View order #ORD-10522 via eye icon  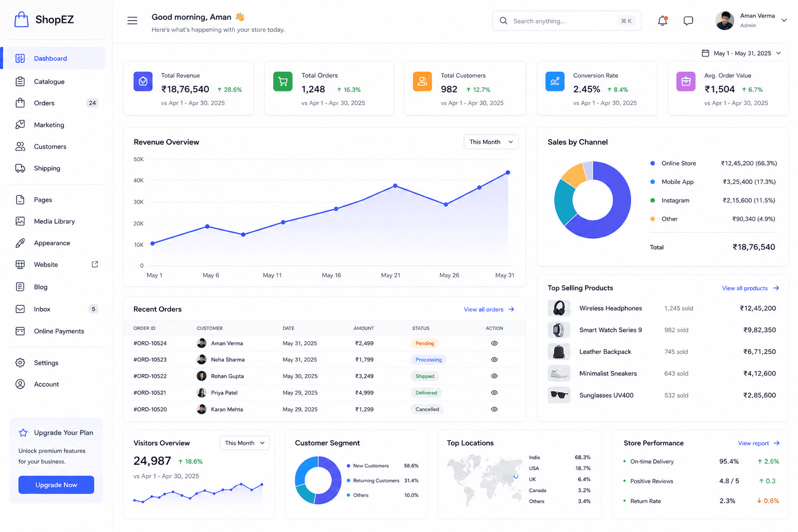tap(494, 376)
